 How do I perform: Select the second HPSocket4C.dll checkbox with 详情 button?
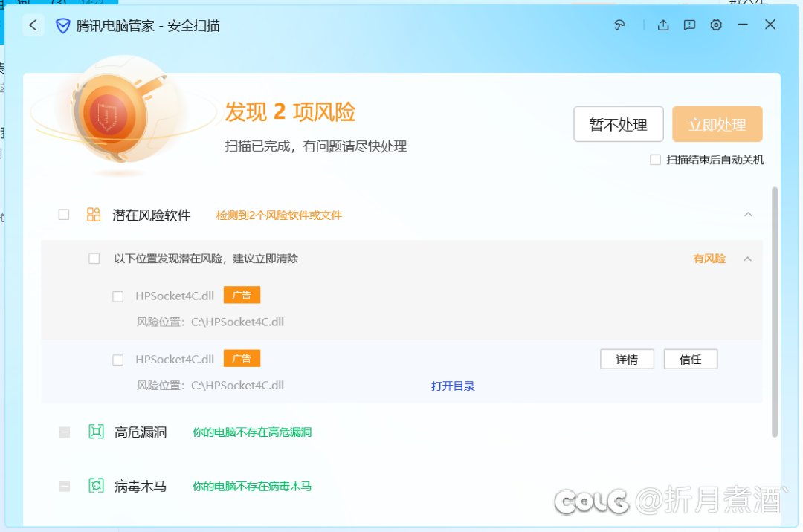117,360
